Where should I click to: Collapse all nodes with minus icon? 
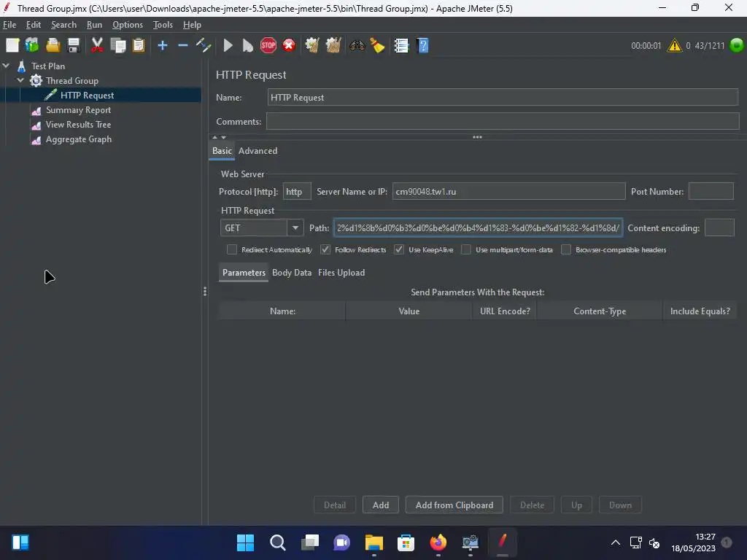point(183,46)
